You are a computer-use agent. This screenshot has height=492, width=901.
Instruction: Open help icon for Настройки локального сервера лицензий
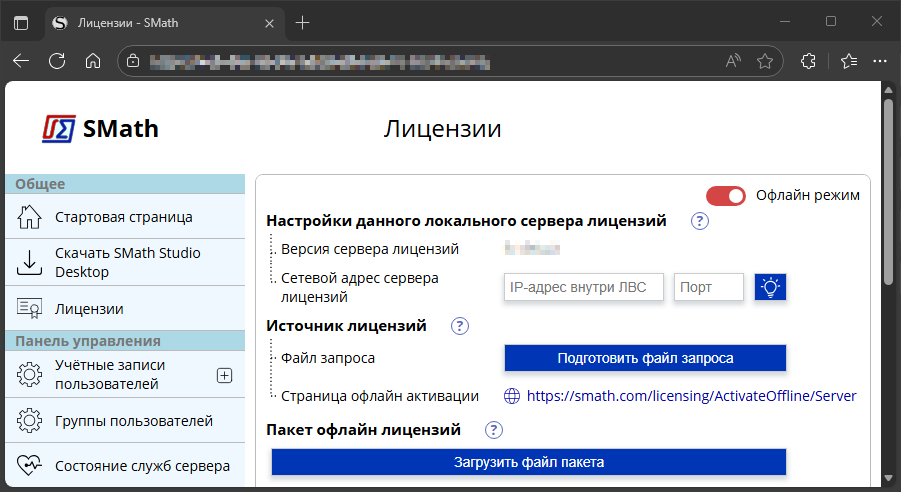(699, 221)
